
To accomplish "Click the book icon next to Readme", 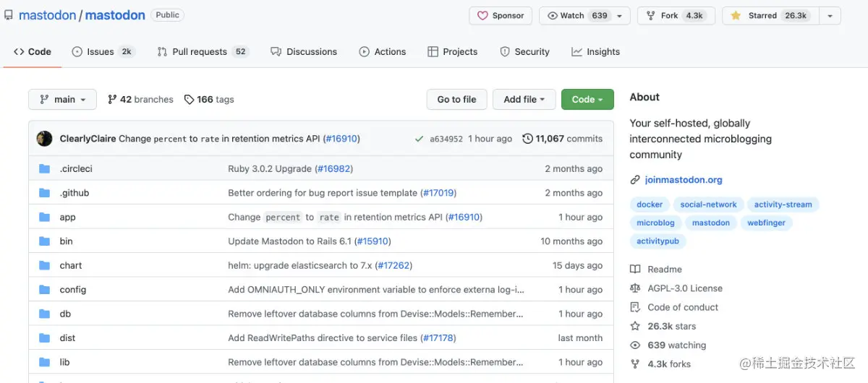I will pos(635,270).
